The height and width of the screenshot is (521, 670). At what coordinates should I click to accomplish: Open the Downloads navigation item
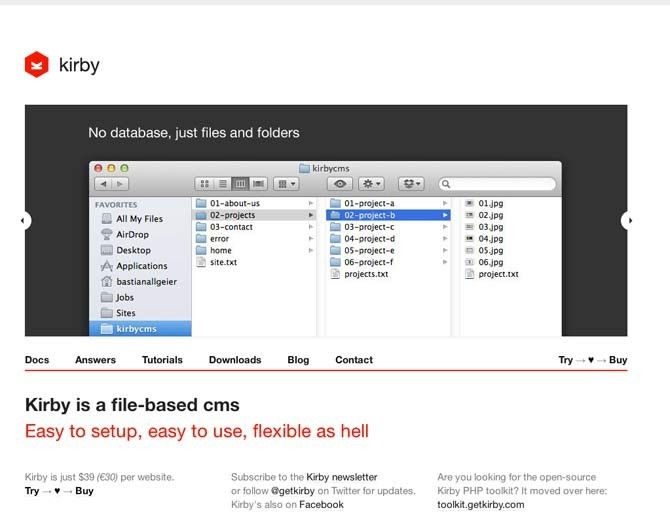click(x=235, y=360)
